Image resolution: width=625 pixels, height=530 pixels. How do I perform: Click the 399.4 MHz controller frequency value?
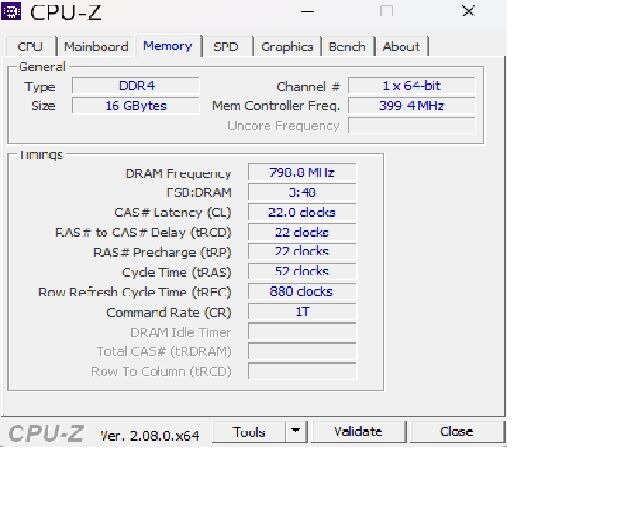[412, 106]
